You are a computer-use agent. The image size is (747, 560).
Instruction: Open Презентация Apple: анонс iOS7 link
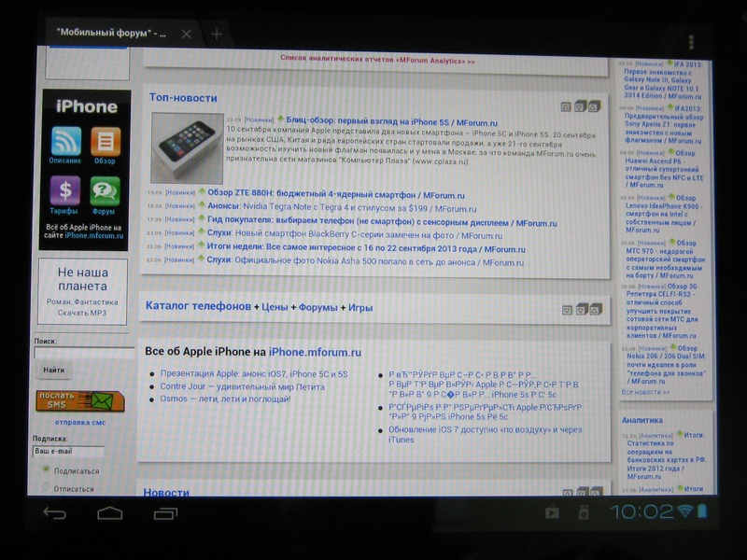(x=254, y=374)
